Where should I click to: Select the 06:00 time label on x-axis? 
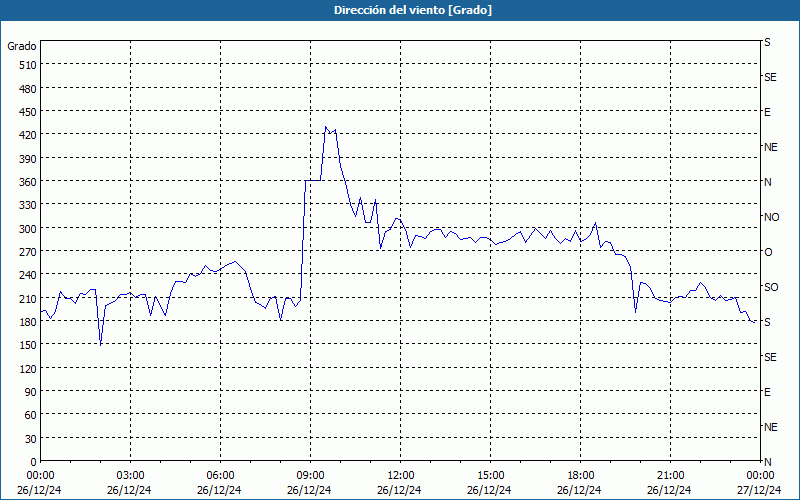(x=221, y=476)
